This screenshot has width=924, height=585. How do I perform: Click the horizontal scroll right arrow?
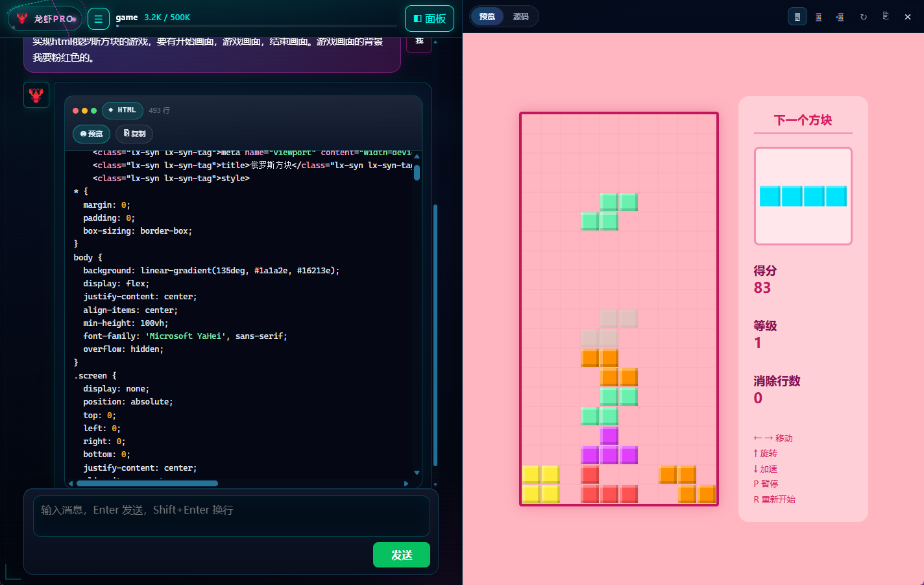pos(406,484)
